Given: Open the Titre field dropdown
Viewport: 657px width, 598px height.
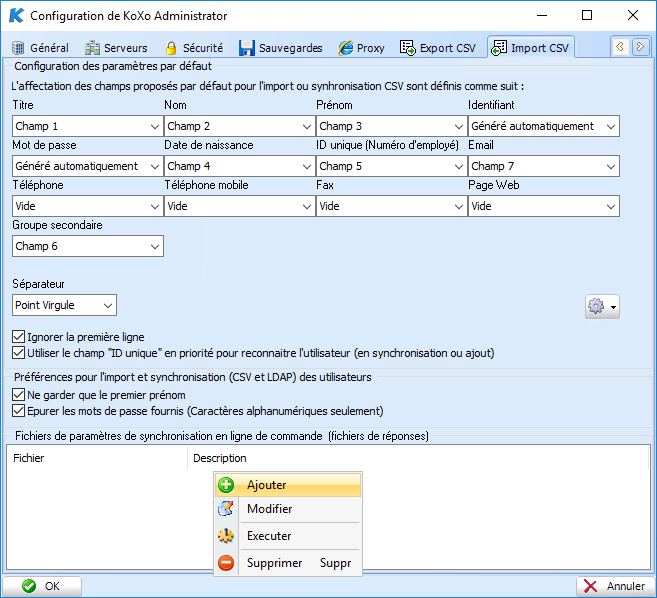Looking at the screenshot, I should (88, 126).
